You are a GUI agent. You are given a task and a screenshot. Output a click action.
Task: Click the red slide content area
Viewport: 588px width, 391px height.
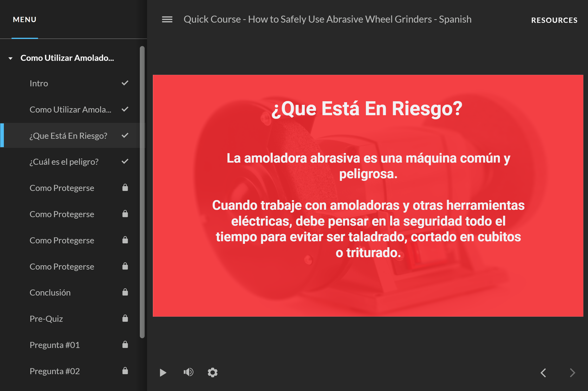[368, 196]
